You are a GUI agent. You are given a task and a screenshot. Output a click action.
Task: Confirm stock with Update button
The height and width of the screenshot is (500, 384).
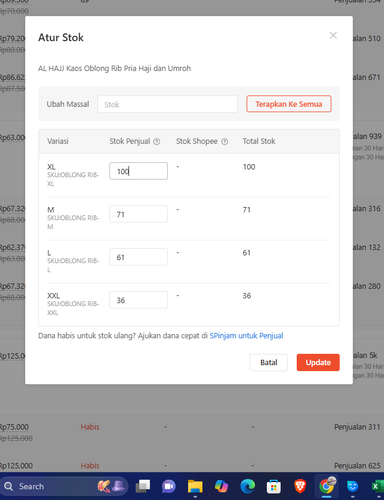click(318, 362)
